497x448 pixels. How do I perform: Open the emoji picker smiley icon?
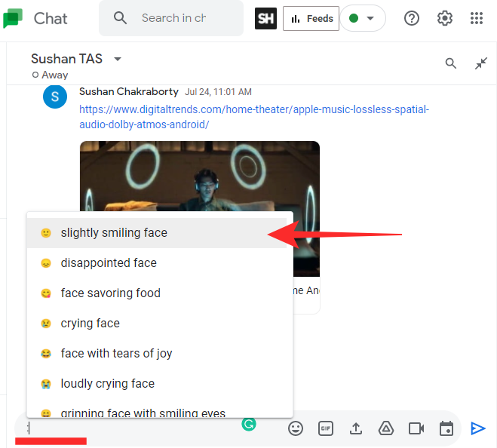pyautogui.click(x=296, y=428)
